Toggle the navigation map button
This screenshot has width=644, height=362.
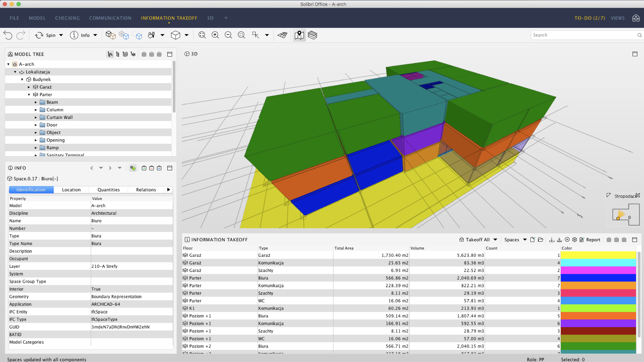point(299,35)
